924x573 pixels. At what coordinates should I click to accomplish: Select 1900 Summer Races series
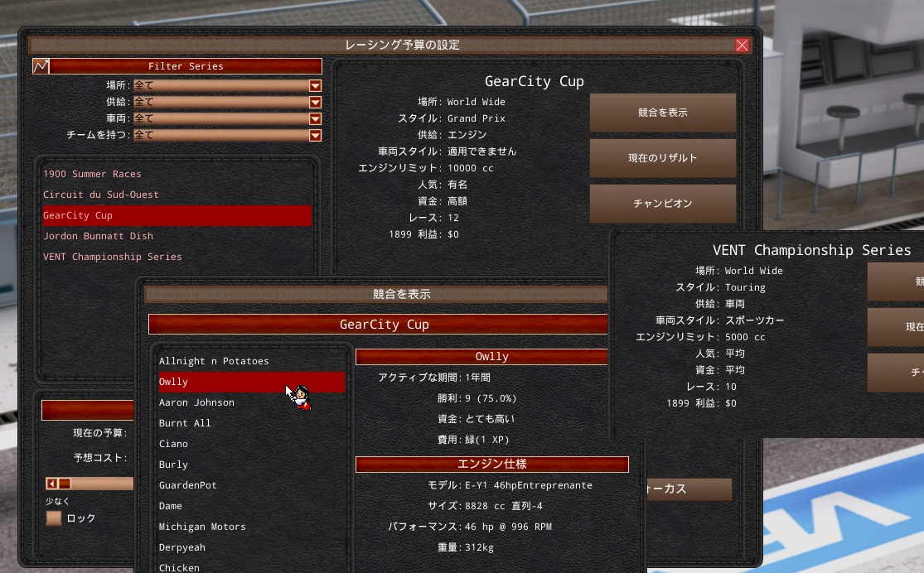(x=92, y=174)
